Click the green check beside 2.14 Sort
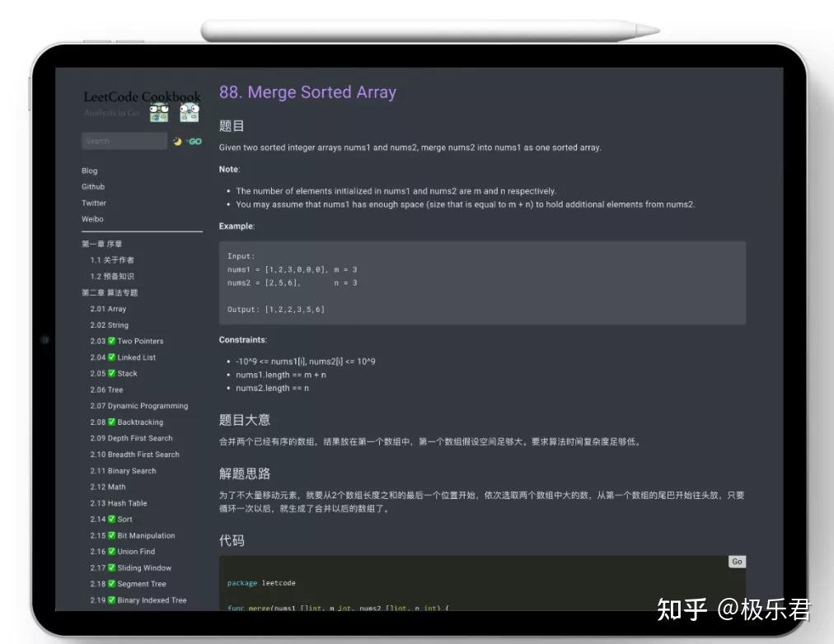 110,519
